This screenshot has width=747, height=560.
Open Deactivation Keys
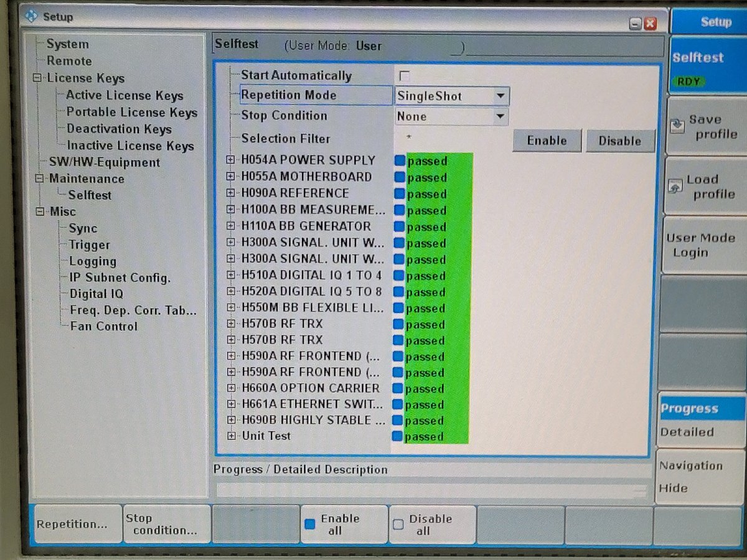point(119,129)
